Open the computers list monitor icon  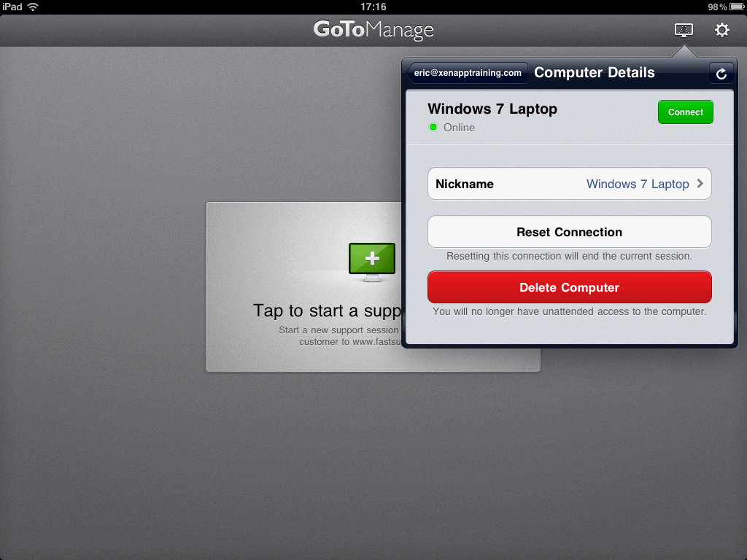(x=684, y=30)
